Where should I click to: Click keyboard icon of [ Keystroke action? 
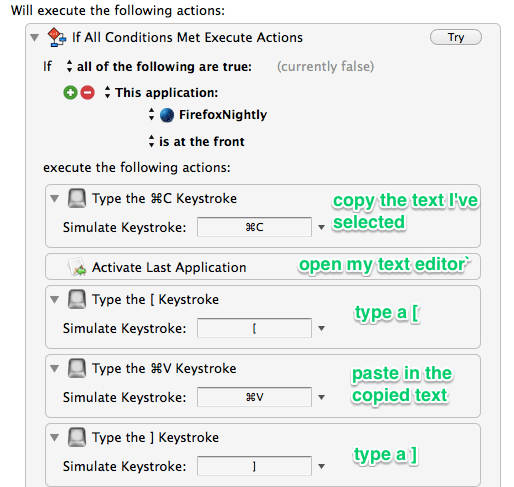click(x=77, y=299)
